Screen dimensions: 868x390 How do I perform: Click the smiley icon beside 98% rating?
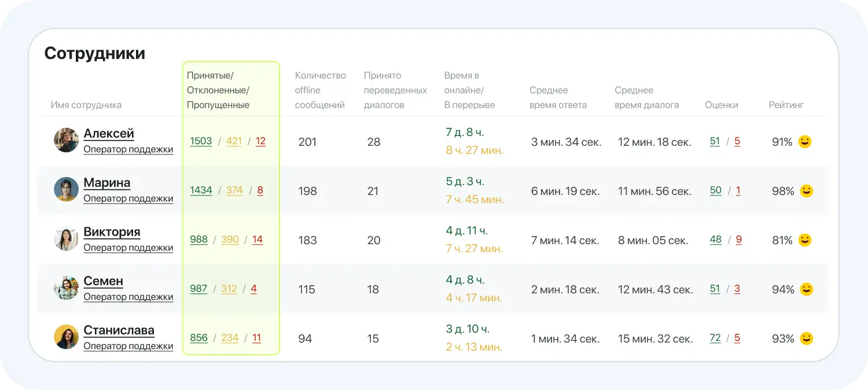tap(806, 190)
